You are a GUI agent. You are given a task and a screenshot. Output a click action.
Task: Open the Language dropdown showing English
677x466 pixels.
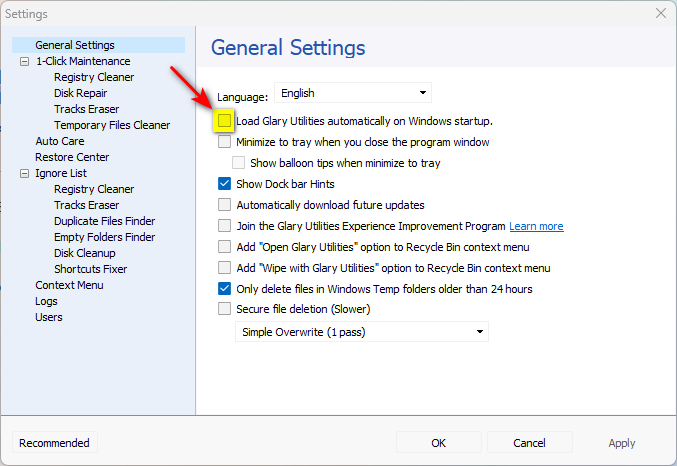coord(353,93)
